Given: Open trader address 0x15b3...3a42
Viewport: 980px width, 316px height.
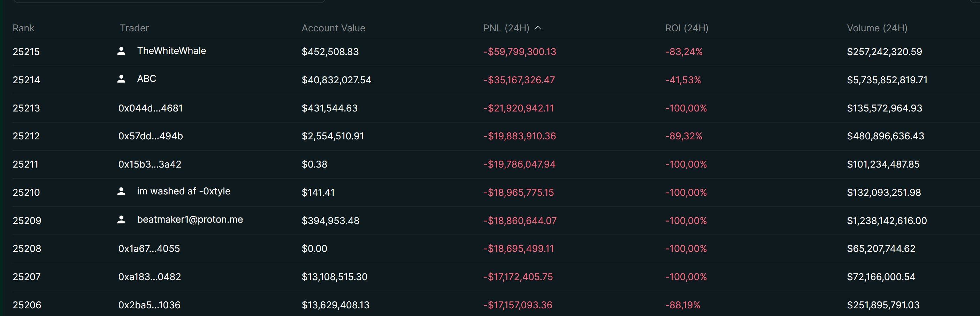Looking at the screenshot, I should (x=150, y=164).
